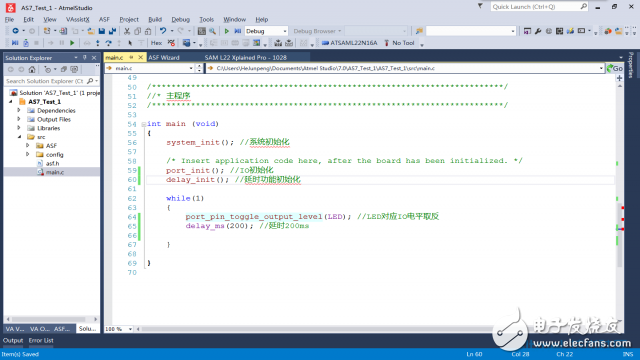Start Without Debugging green play icon

[227, 31]
